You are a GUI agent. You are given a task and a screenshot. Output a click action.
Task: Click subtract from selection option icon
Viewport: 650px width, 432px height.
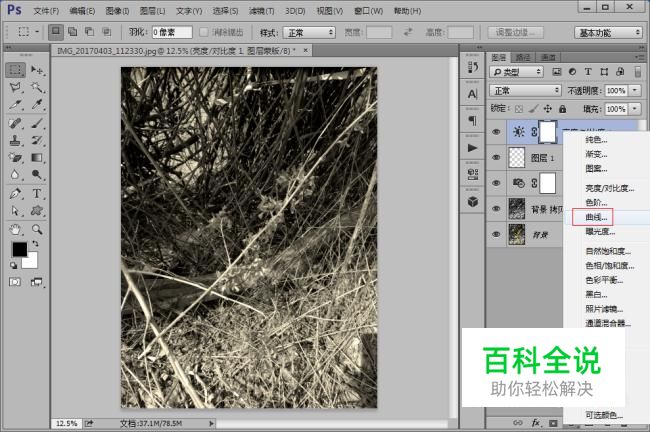click(90, 32)
